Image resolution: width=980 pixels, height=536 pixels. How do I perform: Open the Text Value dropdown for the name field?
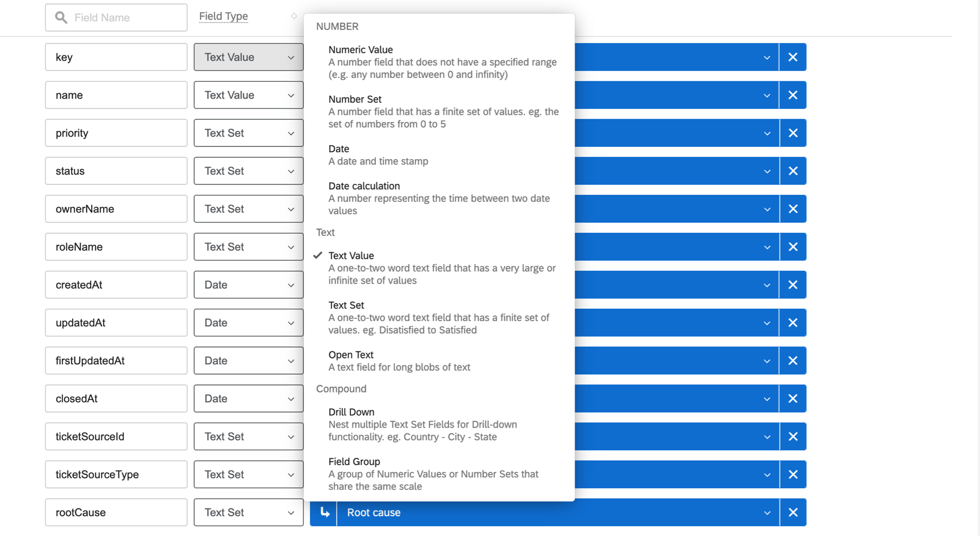[248, 95]
